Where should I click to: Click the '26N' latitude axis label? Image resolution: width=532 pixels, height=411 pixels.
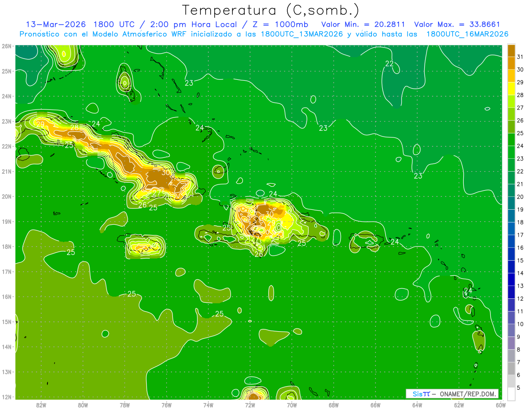(x=6, y=46)
